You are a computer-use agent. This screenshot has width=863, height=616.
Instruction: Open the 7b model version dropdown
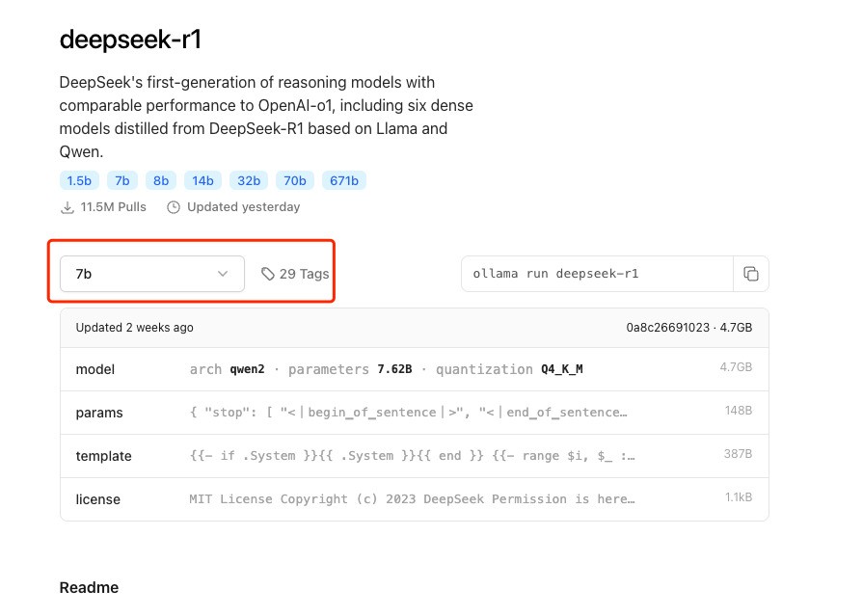point(150,274)
